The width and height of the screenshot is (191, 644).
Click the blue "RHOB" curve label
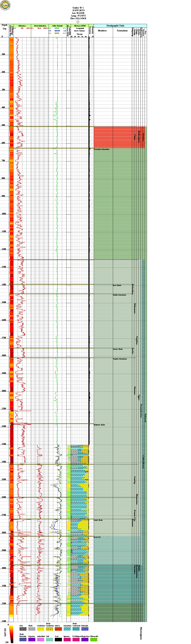pos(57,31)
